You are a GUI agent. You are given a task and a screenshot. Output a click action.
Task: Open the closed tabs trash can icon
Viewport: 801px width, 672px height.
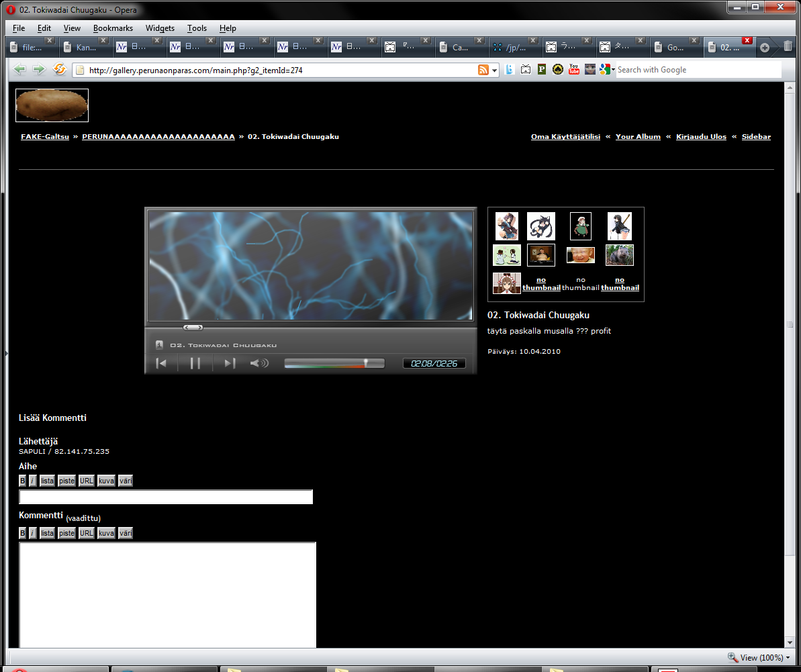click(788, 47)
